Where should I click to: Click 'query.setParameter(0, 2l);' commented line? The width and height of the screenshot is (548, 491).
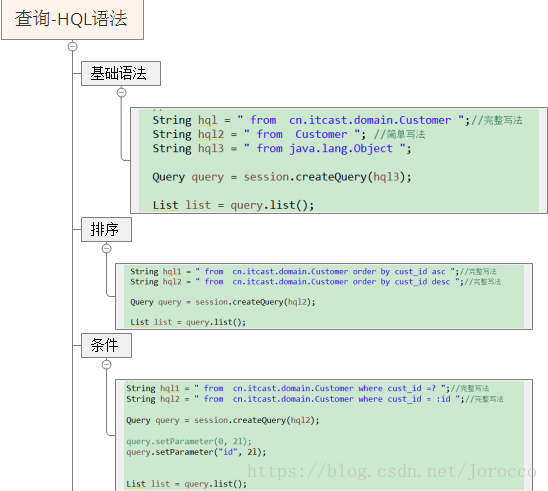pyautogui.click(x=189, y=441)
